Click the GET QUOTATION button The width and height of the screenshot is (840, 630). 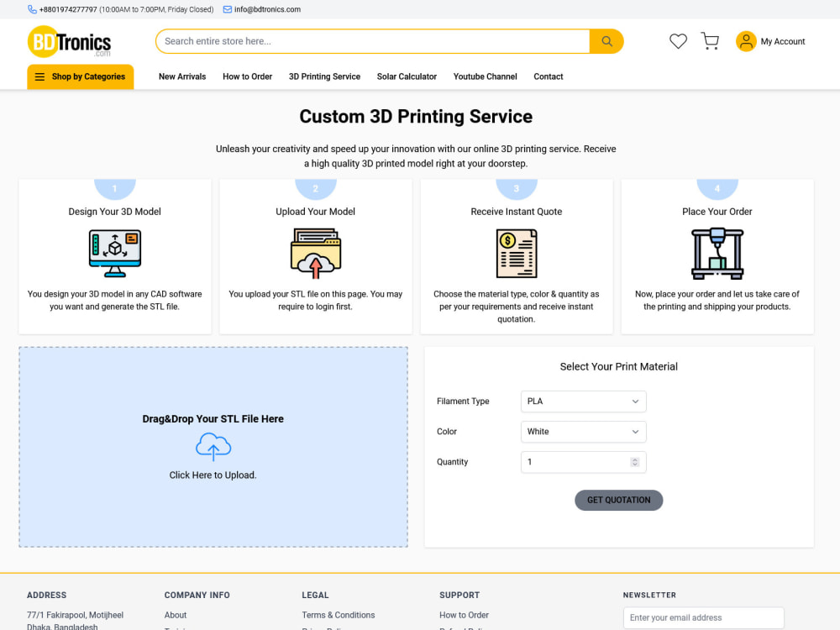click(x=619, y=500)
